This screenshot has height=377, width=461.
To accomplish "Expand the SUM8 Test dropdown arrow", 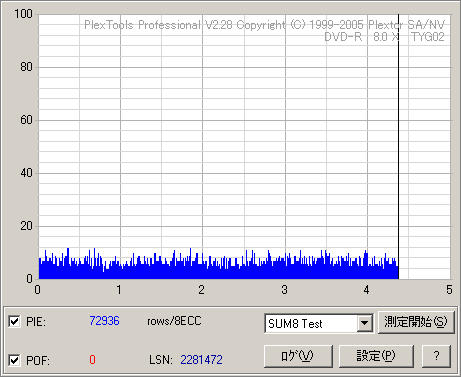I will pos(365,323).
